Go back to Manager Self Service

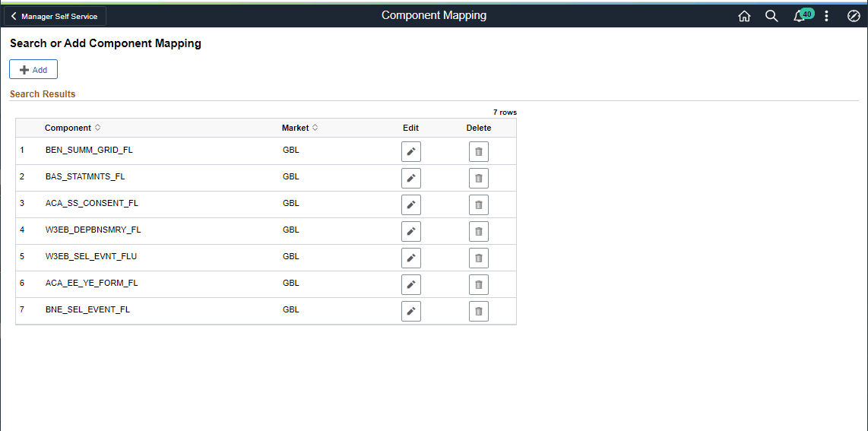pyautogui.click(x=54, y=16)
